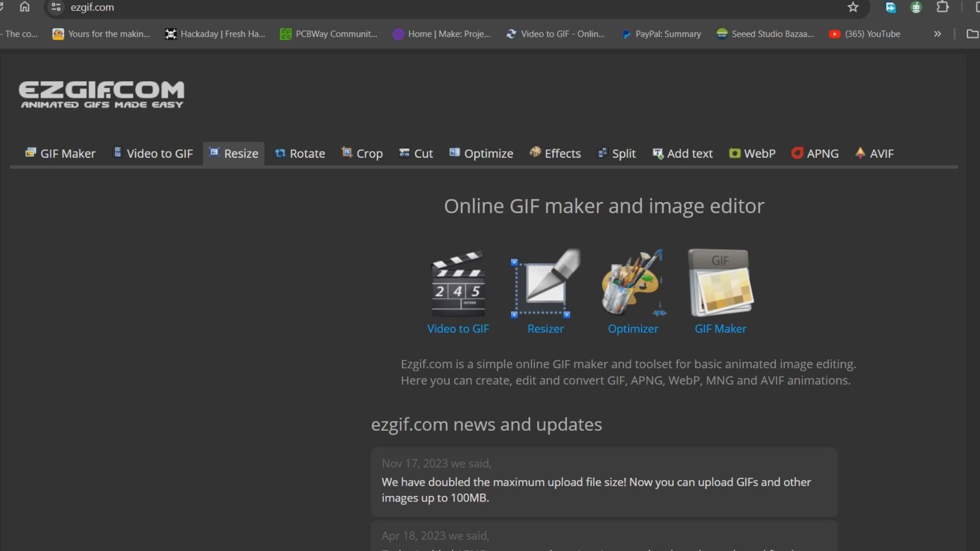980x551 pixels.
Task: Click the clapperboard Video to GIF icon
Action: tap(458, 284)
